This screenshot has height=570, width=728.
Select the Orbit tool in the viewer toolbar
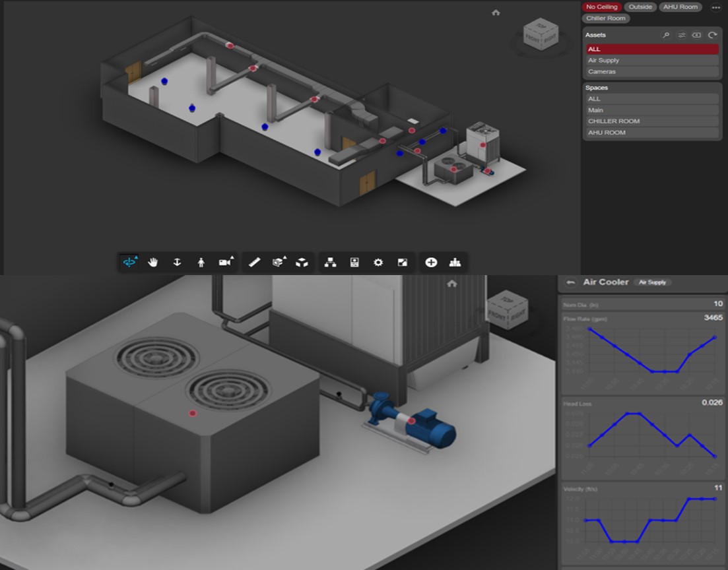[x=129, y=263]
